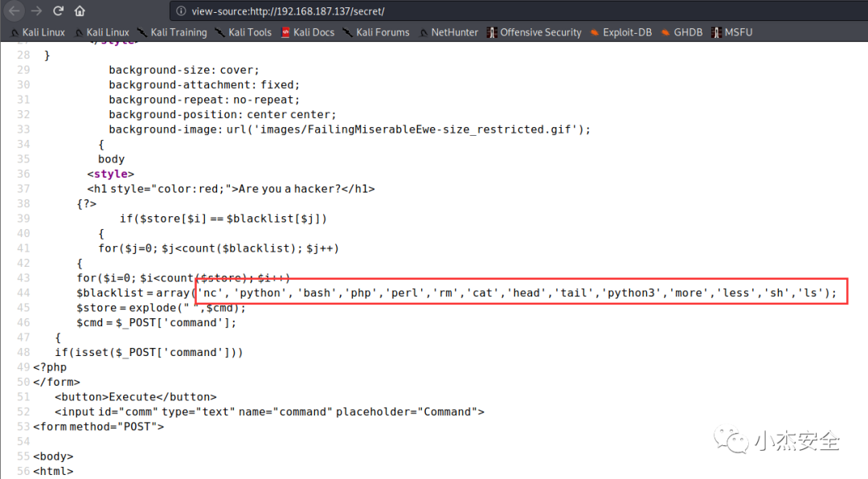The height and width of the screenshot is (479, 868).
Task: Click the for $i loop source line
Action: [x=183, y=278]
